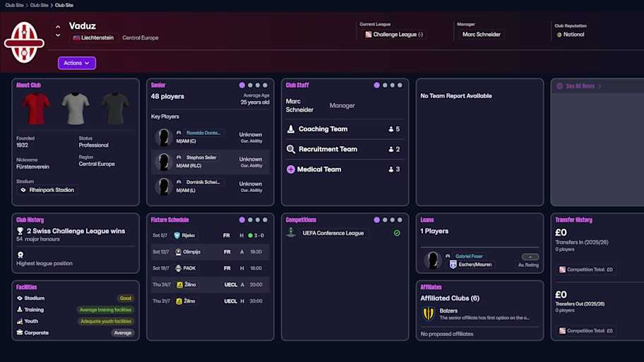Viewport: 644px width, 362px height.
Task: Click Žilina badge in Thu 31/7 fixture
Action: 179,301
